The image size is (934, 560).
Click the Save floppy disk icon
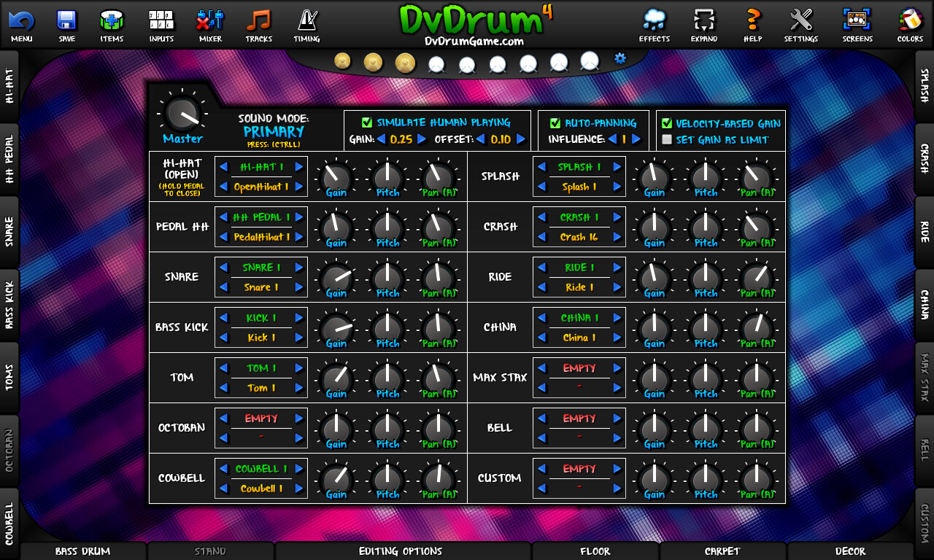(67, 20)
